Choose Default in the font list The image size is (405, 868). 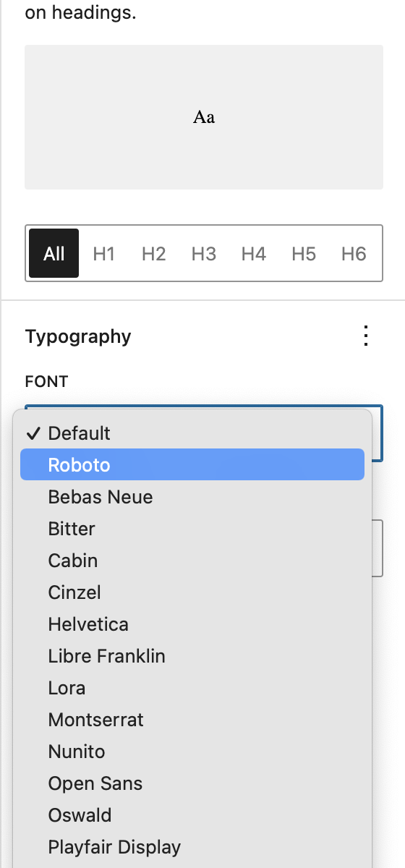point(192,433)
